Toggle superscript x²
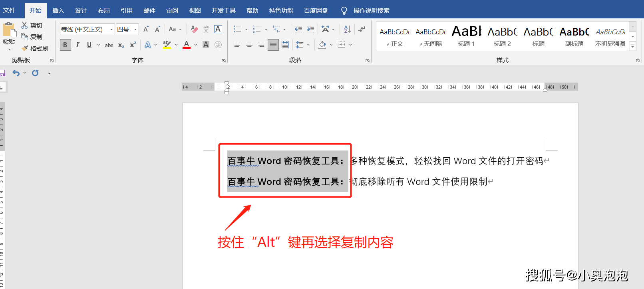Image resolution: width=644 pixels, height=289 pixels. [133, 45]
